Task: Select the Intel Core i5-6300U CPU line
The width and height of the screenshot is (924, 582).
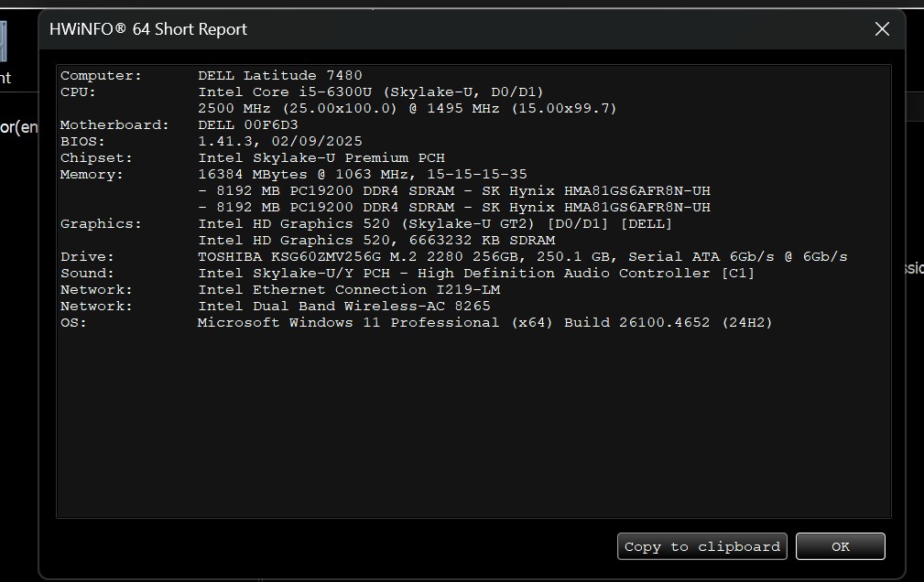Action: tap(370, 92)
